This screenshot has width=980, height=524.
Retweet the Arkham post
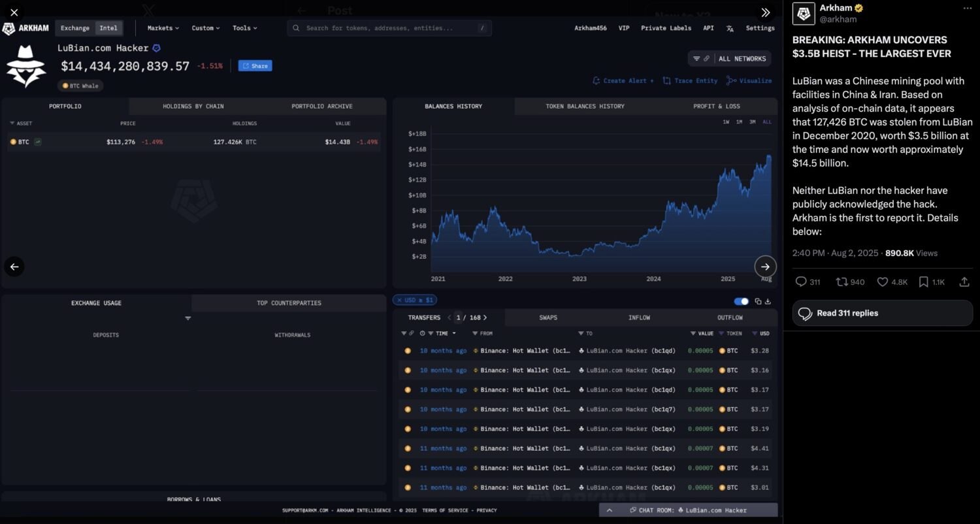[x=842, y=282]
